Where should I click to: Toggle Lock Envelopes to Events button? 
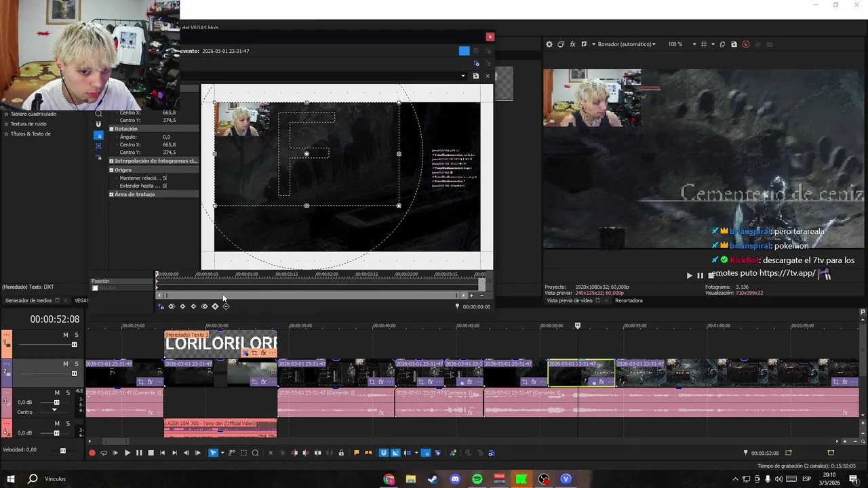tap(426, 453)
